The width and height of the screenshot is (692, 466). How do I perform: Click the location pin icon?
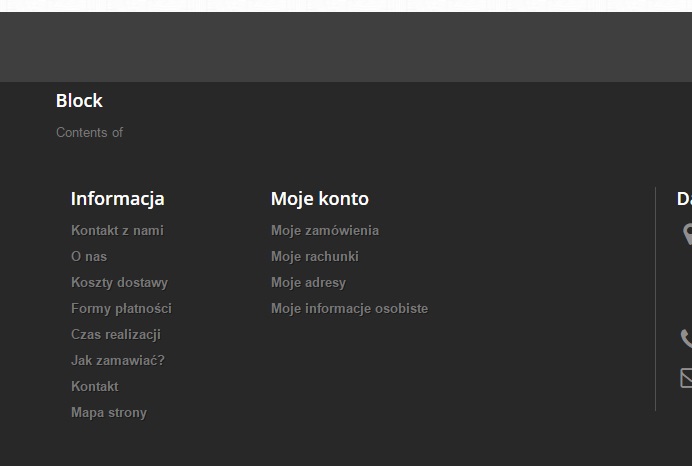(x=687, y=234)
